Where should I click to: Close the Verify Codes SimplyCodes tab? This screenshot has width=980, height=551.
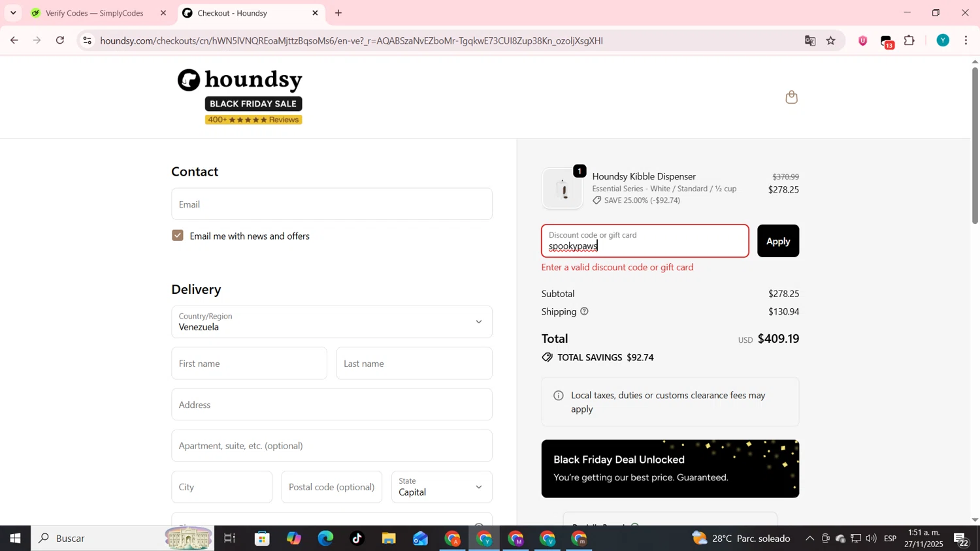(163, 13)
